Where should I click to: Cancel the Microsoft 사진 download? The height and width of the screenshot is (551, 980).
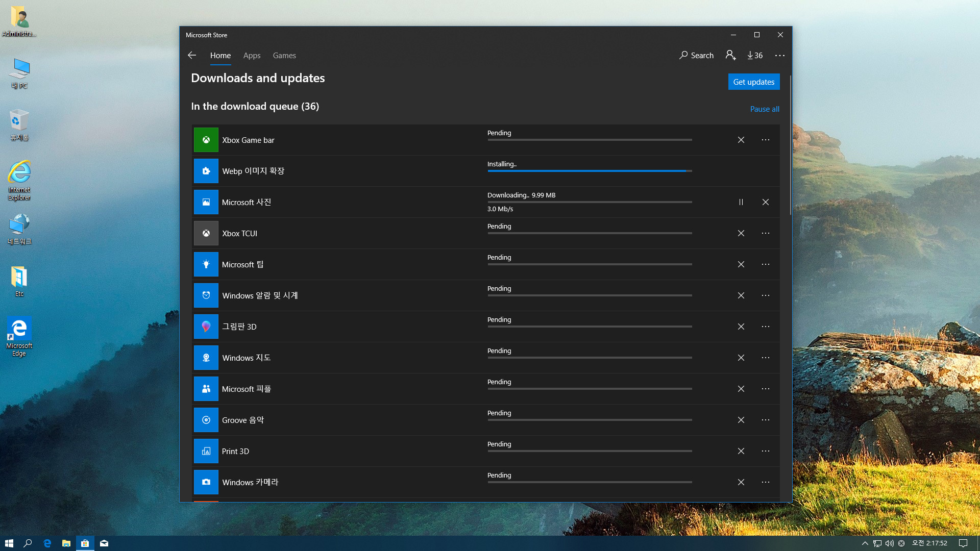pos(766,202)
